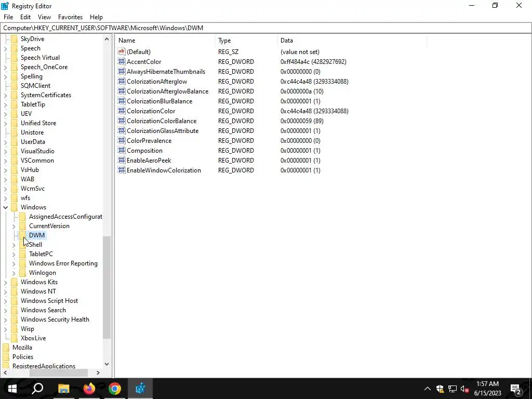Screen dimensions: 532x399
Task: Click the ColorPrevalence DWORD icon
Action: click(x=122, y=140)
